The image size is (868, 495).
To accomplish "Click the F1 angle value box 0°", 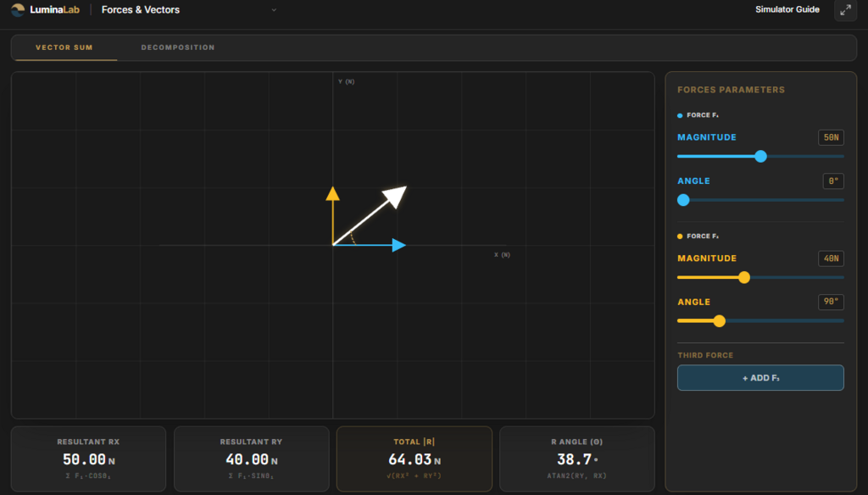I will pyautogui.click(x=833, y=181).
